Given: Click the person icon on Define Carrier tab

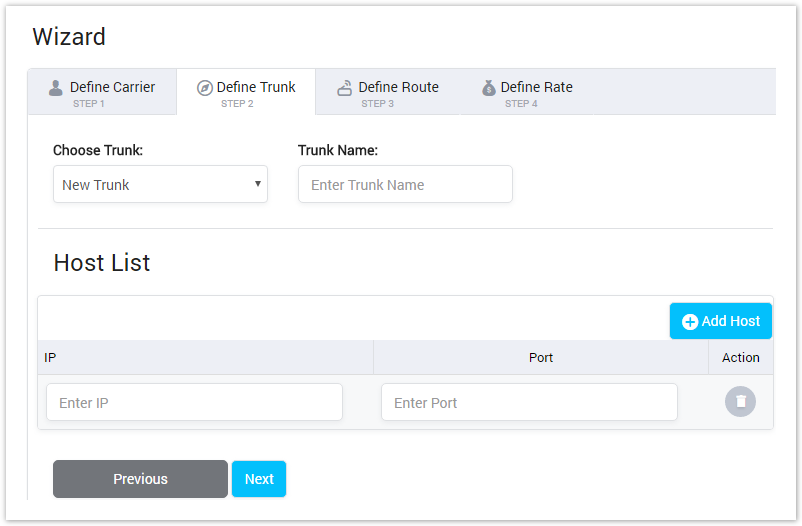Looking at the screenshot, I should tap(56, 88).
